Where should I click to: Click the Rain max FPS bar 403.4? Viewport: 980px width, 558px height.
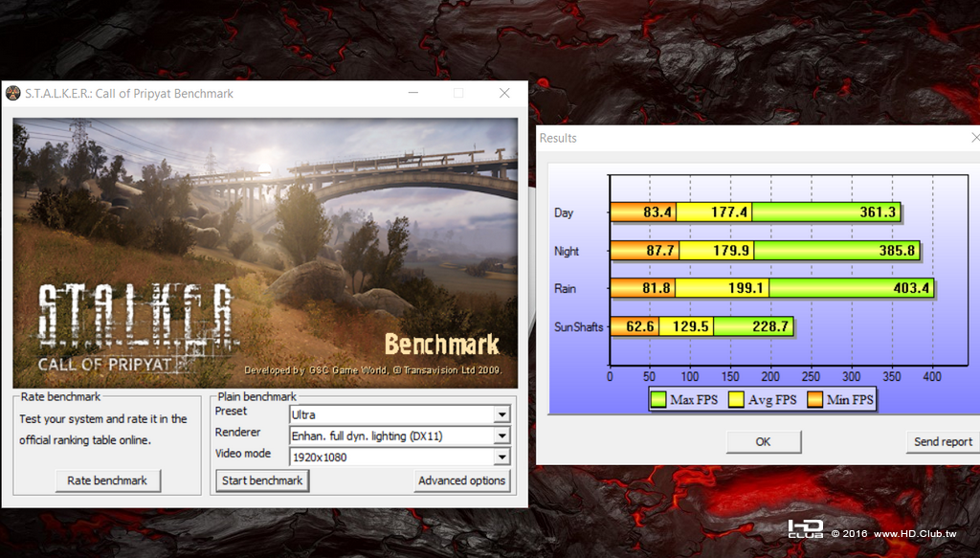tap(851, 288)
